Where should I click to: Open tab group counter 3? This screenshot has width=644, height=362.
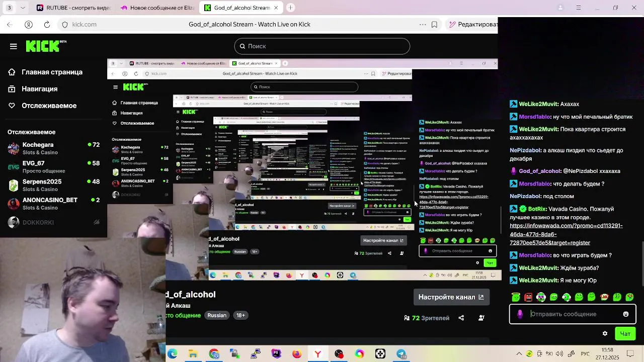[9, 8]
